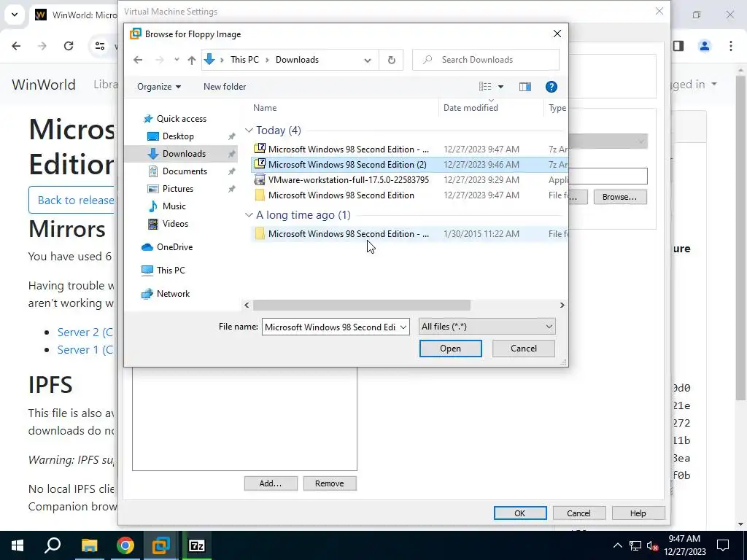Viewport: 747px width, 560px height.
Task: Open the recent locations dropdown arrow
Action: click(177, 60)
